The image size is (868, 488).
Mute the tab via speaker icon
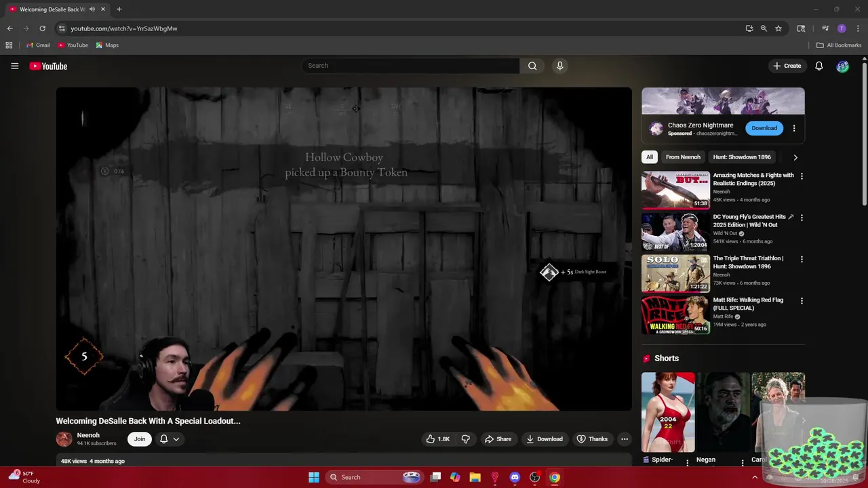tap(92, 9)
